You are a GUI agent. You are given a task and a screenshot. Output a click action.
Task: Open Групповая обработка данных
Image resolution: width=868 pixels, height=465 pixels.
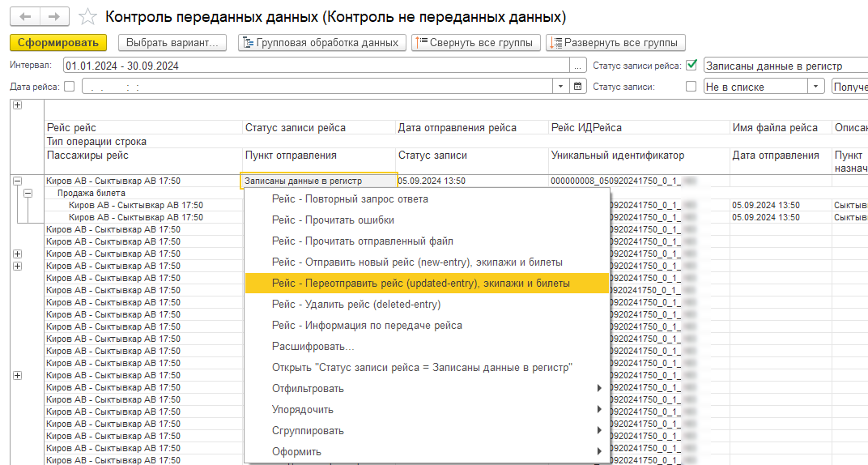(x=322, y=42)
